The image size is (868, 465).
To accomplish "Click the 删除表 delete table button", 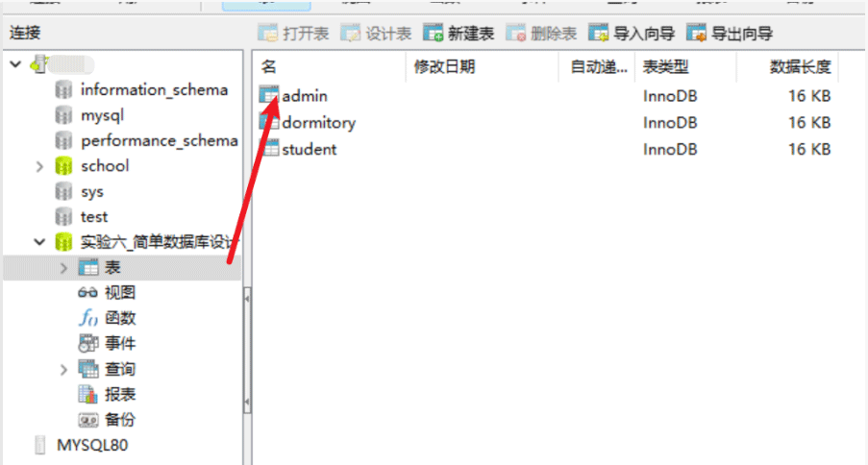I will [541, 34].
